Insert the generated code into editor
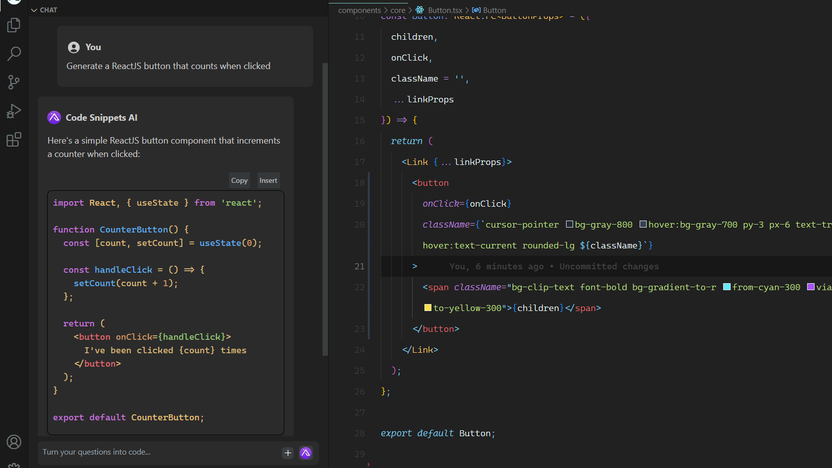This screenshot has width=832, height=468. pos(268,180)
